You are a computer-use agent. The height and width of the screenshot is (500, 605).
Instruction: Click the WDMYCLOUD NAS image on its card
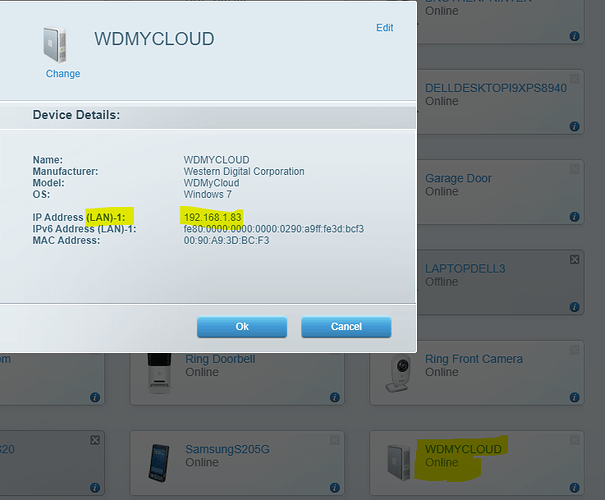399,463
